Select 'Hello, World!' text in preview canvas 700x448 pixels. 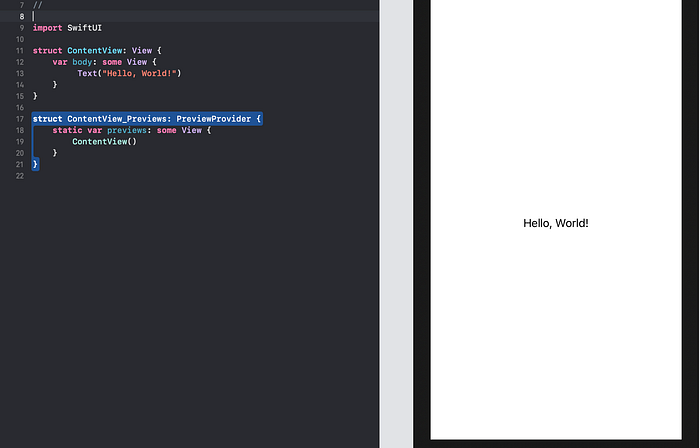[556, 223]
